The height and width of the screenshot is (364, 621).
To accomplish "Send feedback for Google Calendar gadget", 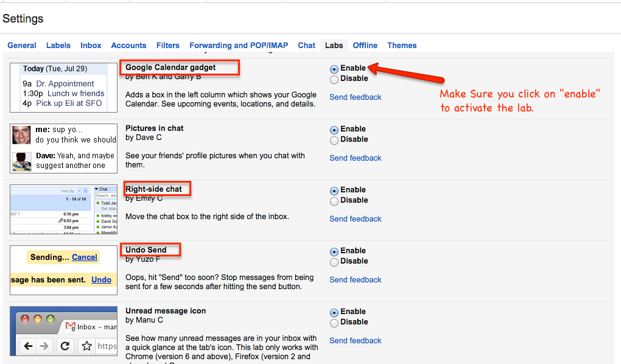I will coord(356,97).
